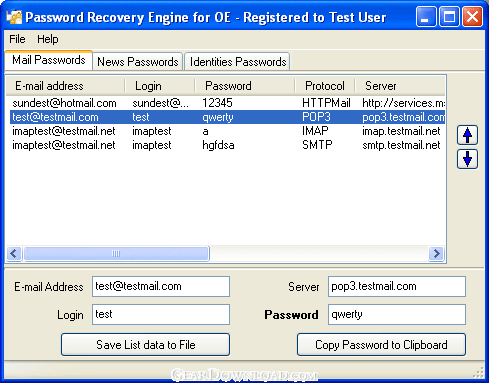This screenshot has height=383, width=489.
Task: Switch to the News Passwords tab
Action: pos(138,62)
